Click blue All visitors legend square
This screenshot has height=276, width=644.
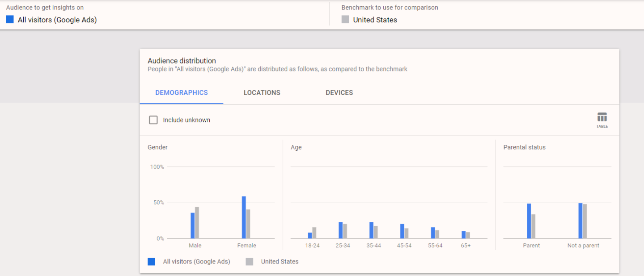click(x=152, y=262)
